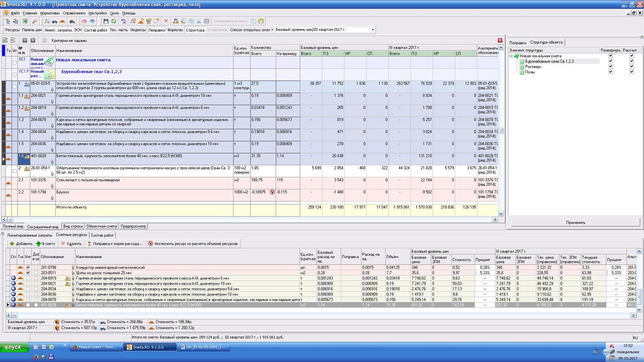
Task: Click the scissors cut icon in toolbar
Action: pos(199,21)
